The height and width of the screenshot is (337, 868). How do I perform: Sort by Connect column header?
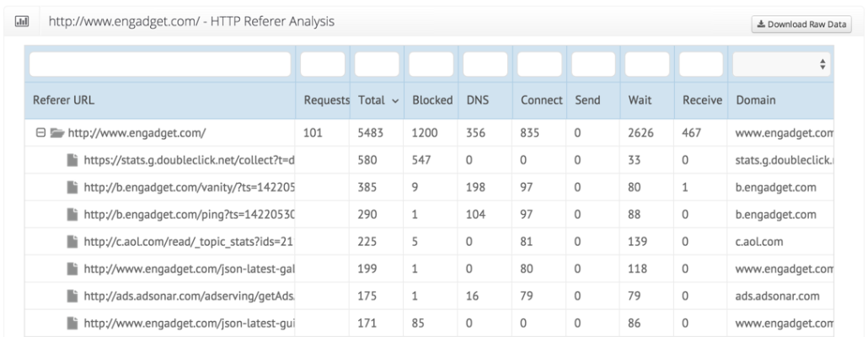pyautogui.click(x=541, y=100)
